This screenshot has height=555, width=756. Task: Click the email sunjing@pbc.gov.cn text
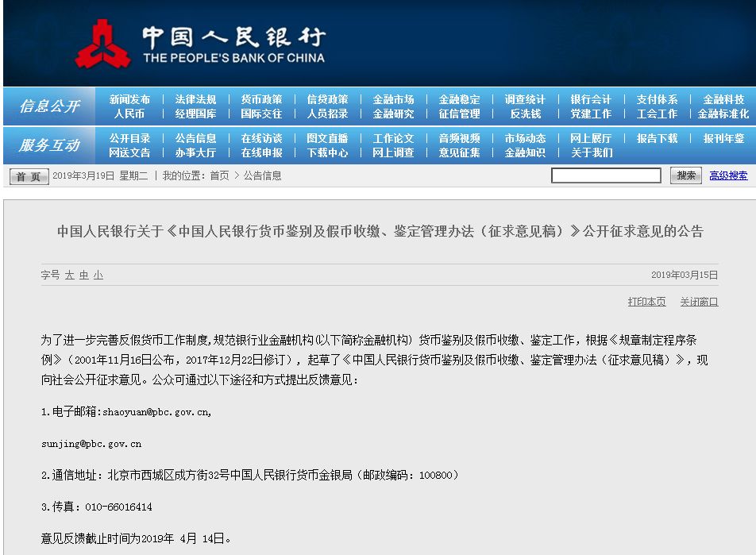(x=91, y=444)
